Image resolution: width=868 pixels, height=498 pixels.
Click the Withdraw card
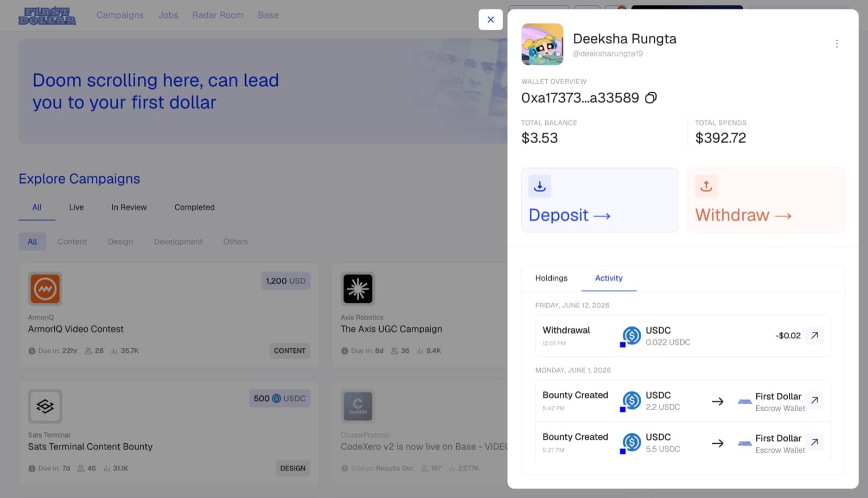766,200
